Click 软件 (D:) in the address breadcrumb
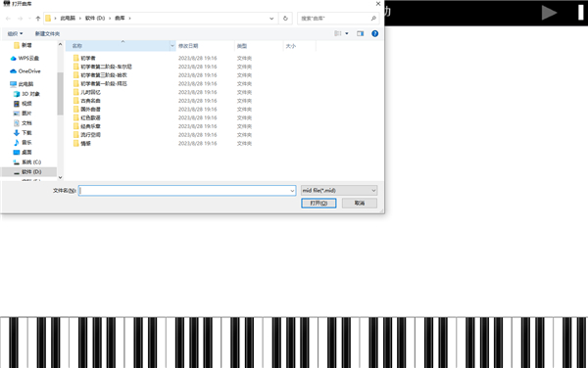 (x=95, y=18)
